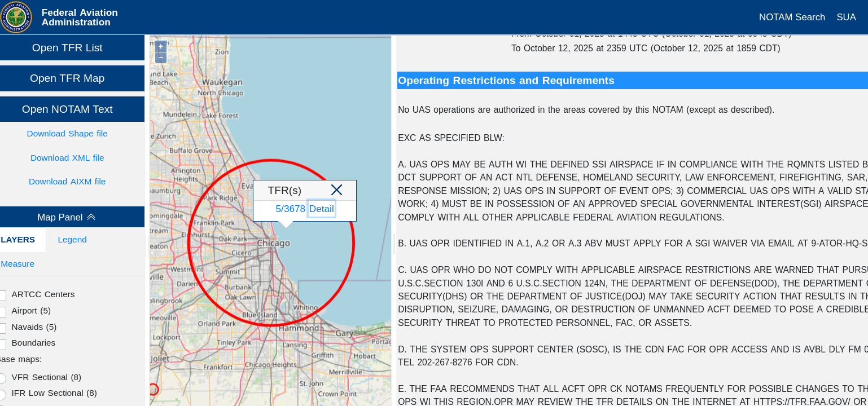
Task: Click splitter handle left of the map
Action: click(x=147, y=245)
